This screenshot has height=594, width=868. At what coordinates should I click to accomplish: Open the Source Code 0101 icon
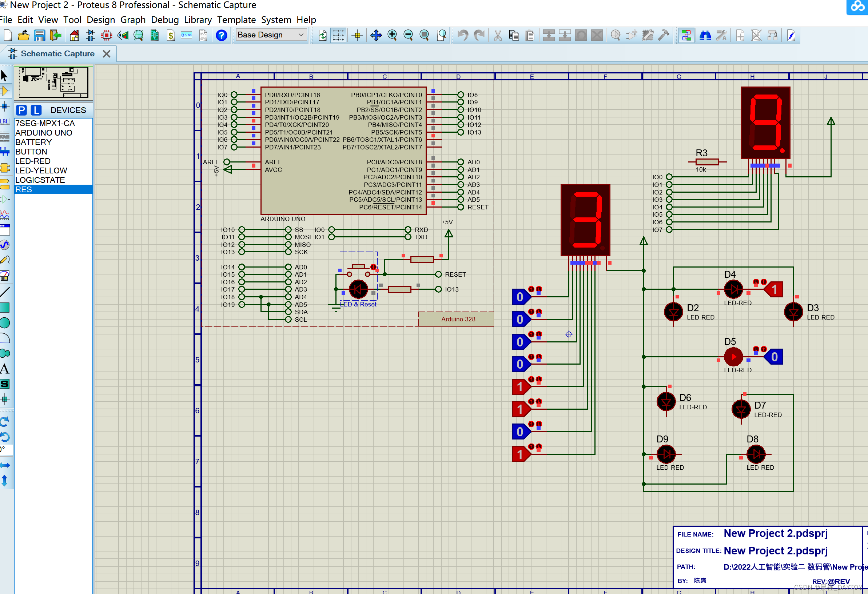point(186,36)
